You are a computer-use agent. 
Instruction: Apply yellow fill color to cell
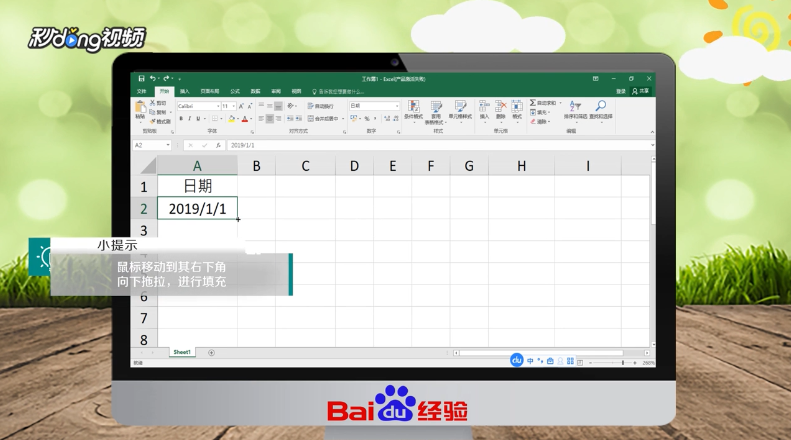point(232,119)
